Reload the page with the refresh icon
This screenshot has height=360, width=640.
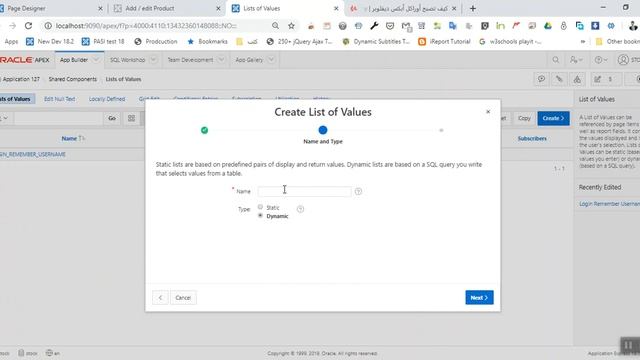(x=28, y=26)
